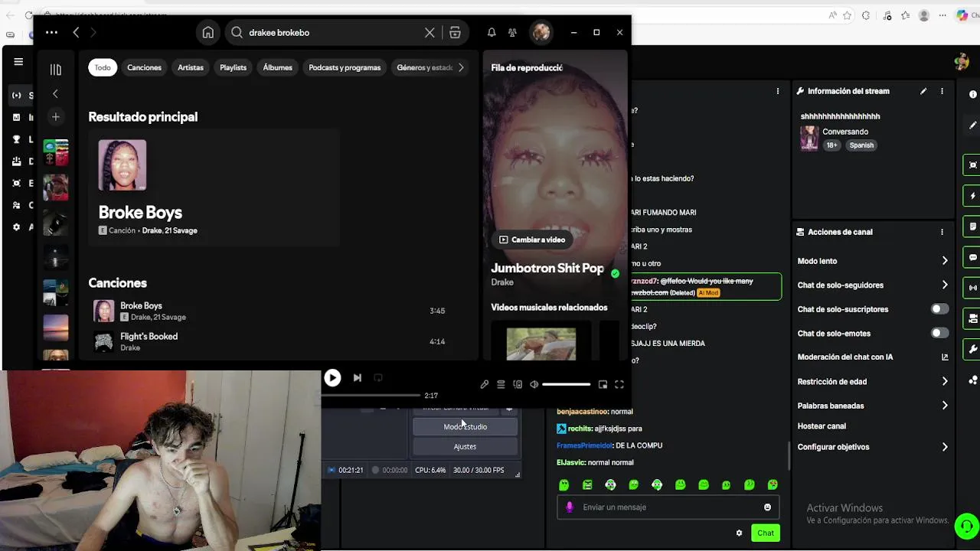Open Spotify profile avatar menu

coord(541,32)
